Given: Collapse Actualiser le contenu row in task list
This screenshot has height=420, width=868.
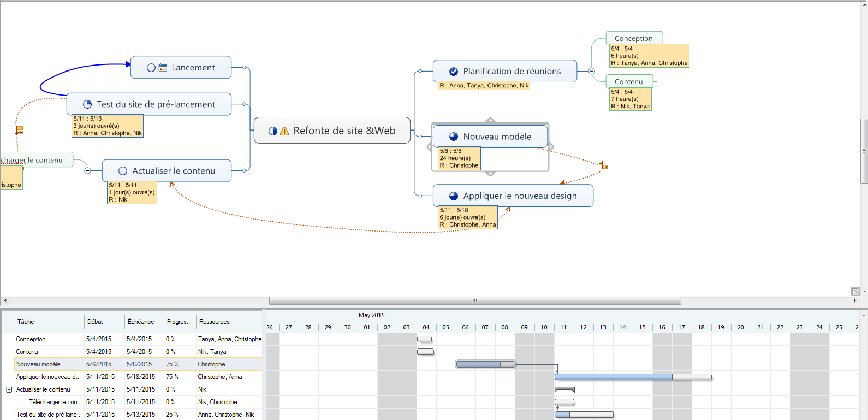Looking at the screenshot, I should (9, 389).
